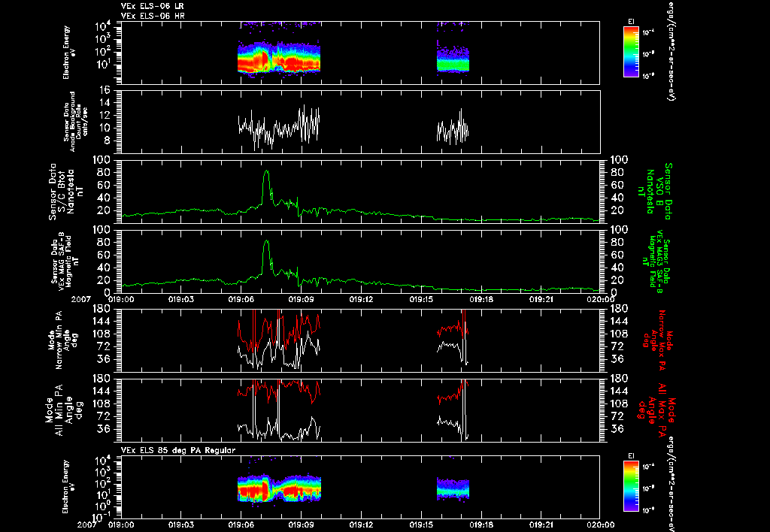Click the green burst in bottom 85 deg spectrogram
Screen dimensions: 770x532
(x=453, y=489)
